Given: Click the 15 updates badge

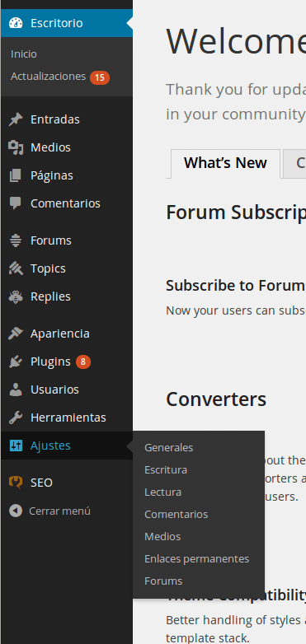Looking at the screenshot, I should tap(100, 77).
